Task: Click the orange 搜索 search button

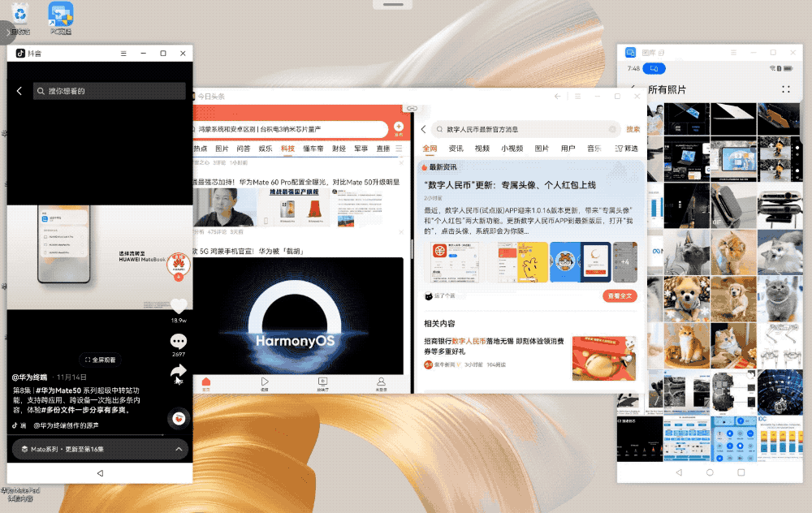Action: (x=633, y=129)
